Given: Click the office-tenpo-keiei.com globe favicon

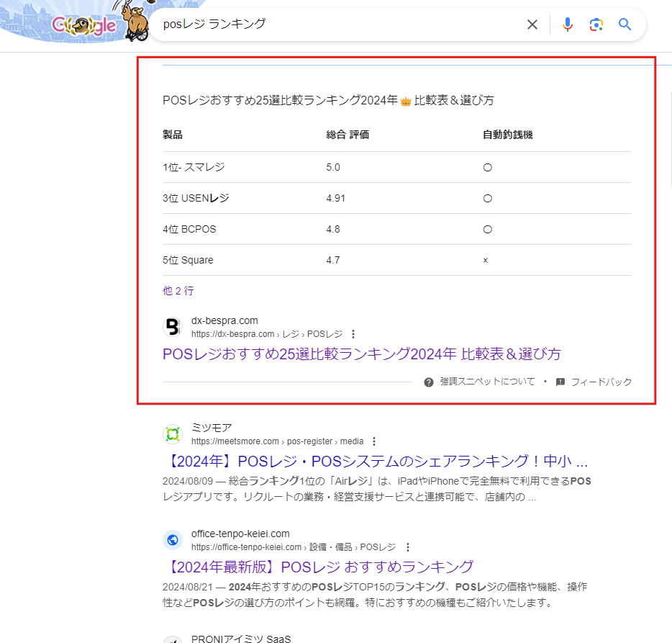Looking at the screenshot, I should click(173, 540).
